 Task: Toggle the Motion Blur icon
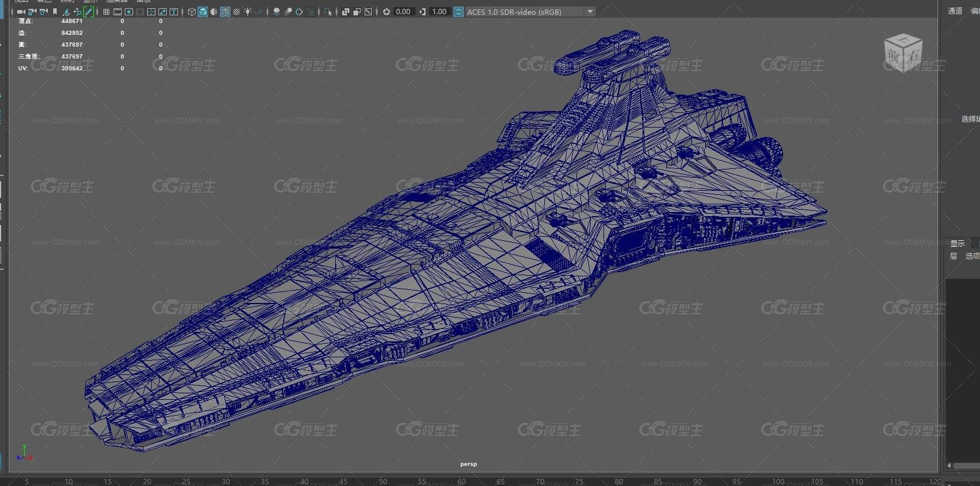point(288,12)
